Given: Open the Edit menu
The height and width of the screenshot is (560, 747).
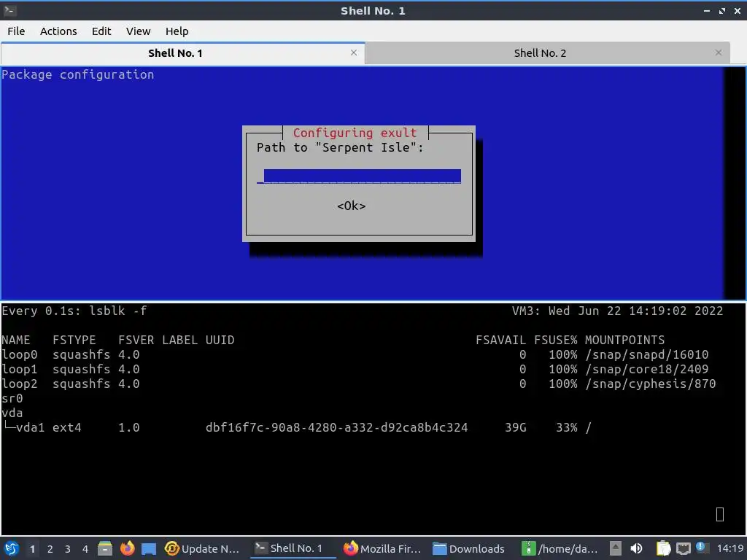Looking at the screenshot, I should (x=101, y=31).
